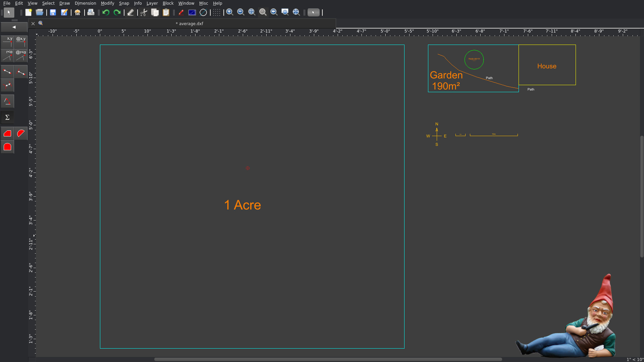This screenshot has height=362, width=644.
Task: Open the Dimension menu
Action: pos(85,3)
